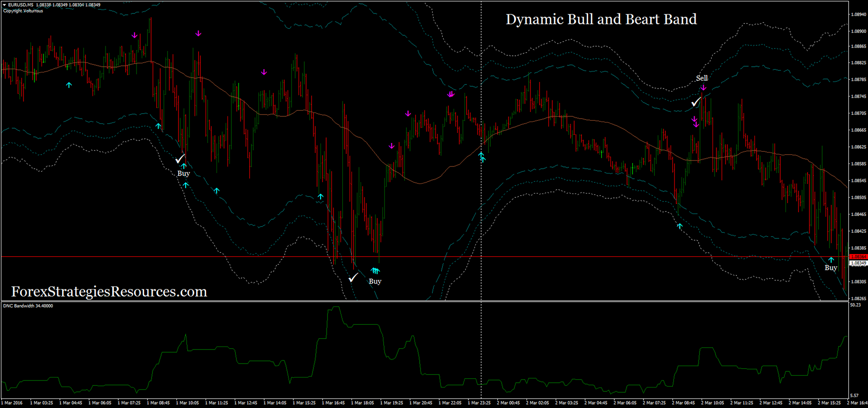Click the 1.08900 price axis label
The height and width of the screenshot is (408, 868).
coord(858,31)
